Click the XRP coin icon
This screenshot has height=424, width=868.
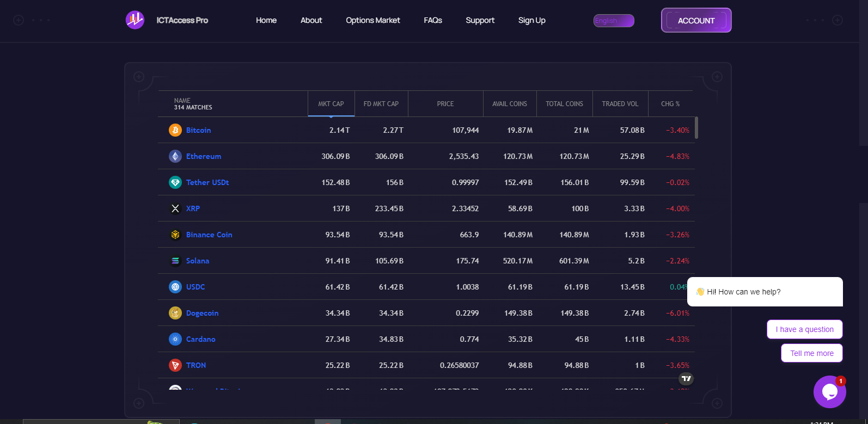[x=175, y=208]
